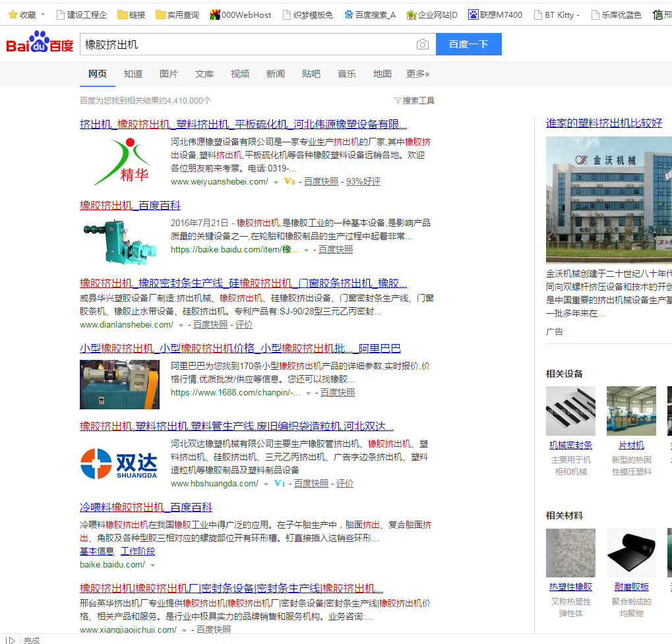The image size is (672, 644).
Task: Switch to the 贴吧 tab
Action: click(311, 74)
